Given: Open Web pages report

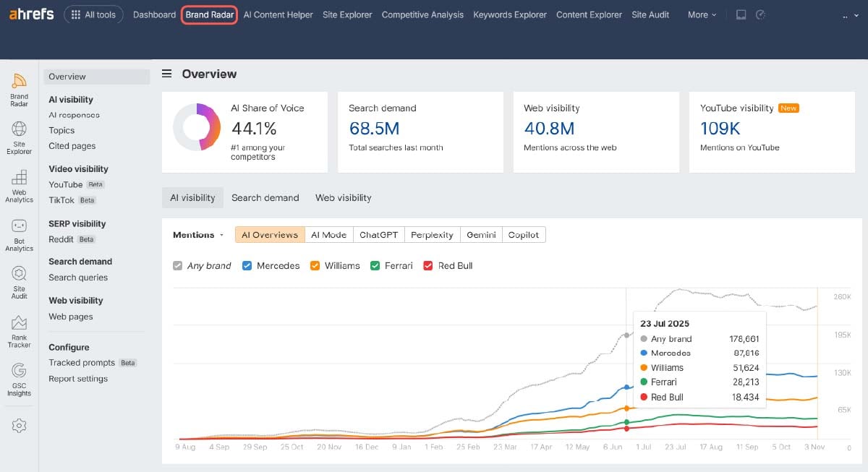Looking at the screenshot, I should [71, 317].
